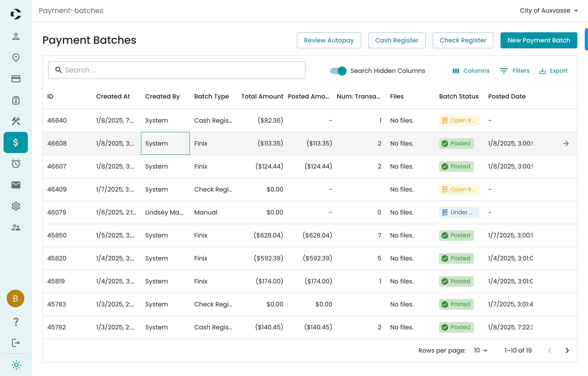
Task: Toggle Search Hidden Columns switch
Action: [x=338, y=71]
